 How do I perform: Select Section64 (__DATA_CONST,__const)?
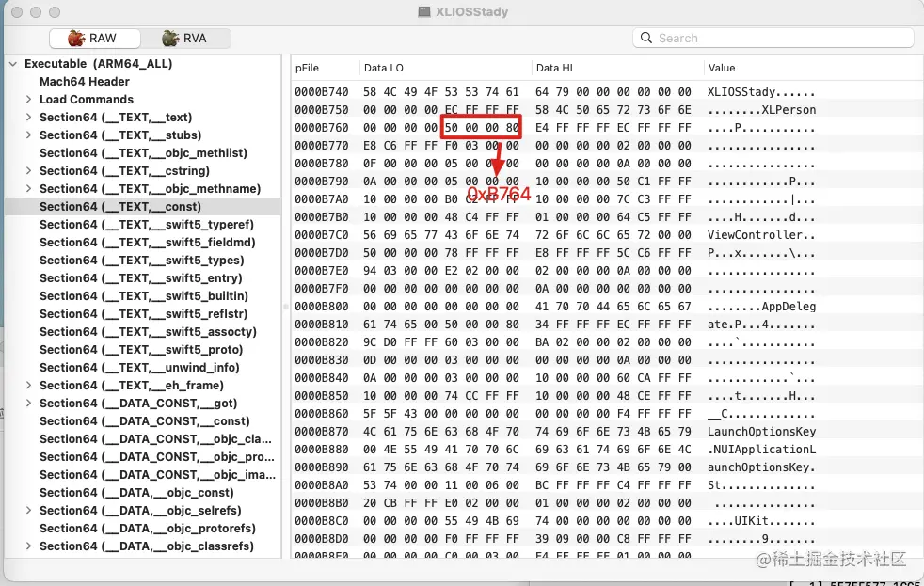(x=144, y=421)
